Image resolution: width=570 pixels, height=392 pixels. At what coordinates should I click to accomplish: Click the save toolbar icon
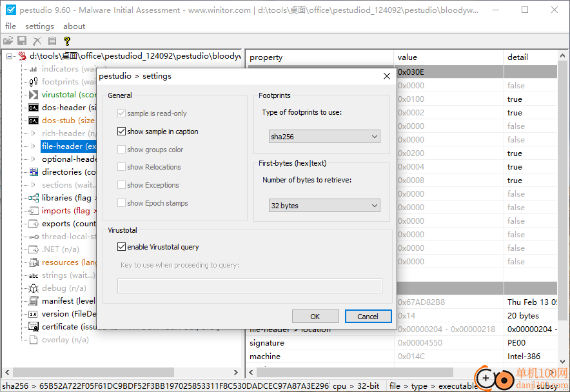(22, 41)
